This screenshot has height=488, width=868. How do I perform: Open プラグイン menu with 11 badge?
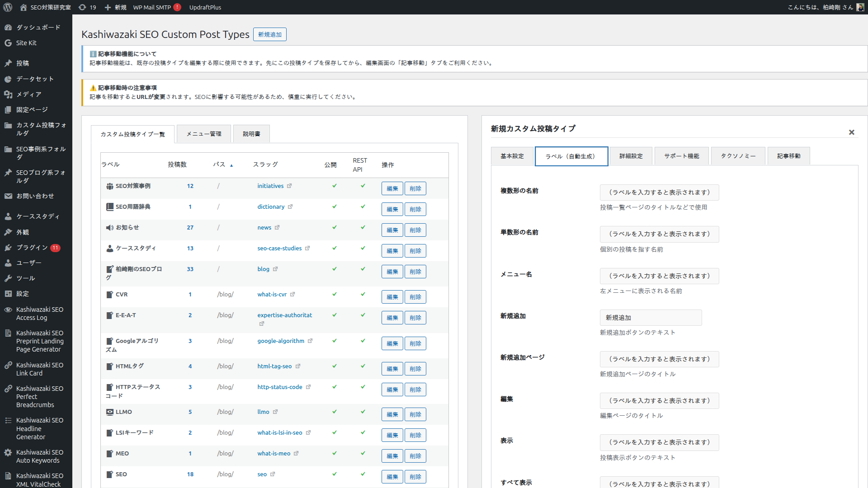click(x=32, y=247)
